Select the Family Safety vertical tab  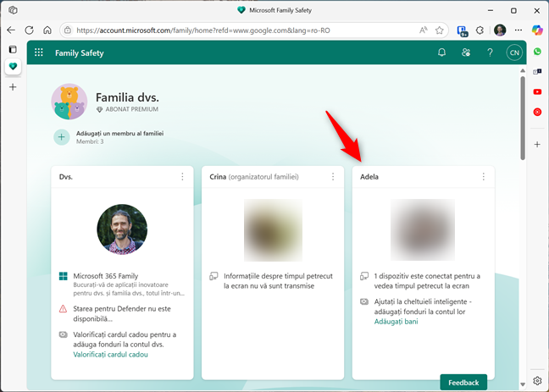coord(13,66)
